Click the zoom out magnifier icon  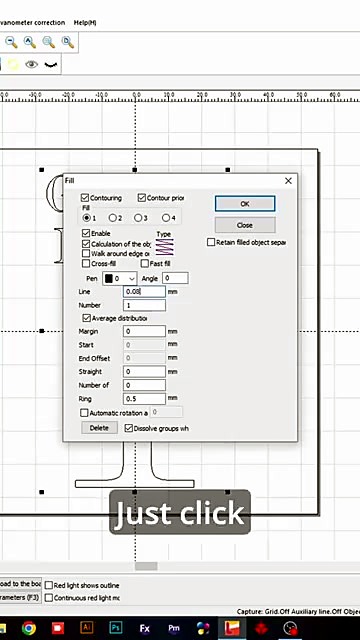[11, 42]
